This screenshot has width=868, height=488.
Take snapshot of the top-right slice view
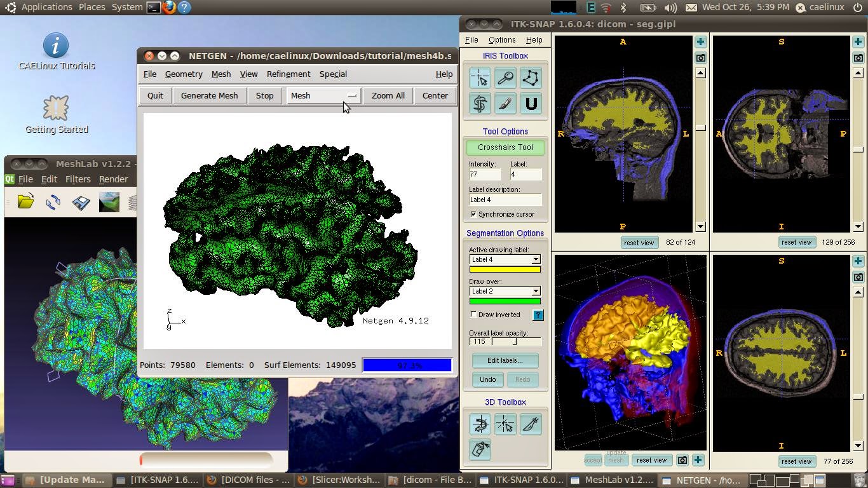[x=858, y=58]
